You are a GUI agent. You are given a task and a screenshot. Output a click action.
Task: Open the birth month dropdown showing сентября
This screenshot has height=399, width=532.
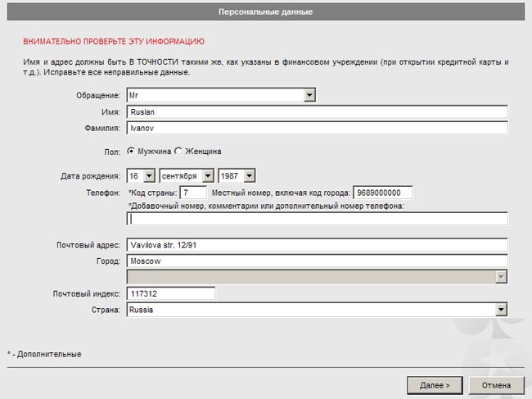[187, 176]
